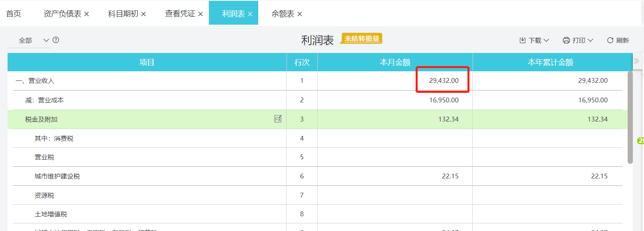Close the 查看凭证 tab
Screen dimensions: 644x231
(x=200, y=14)
